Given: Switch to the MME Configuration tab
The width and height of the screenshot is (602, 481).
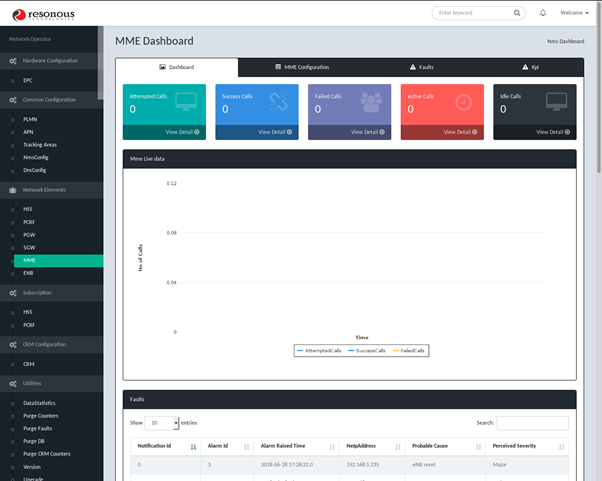Looking at the screenshot, I should click(301, 67).
